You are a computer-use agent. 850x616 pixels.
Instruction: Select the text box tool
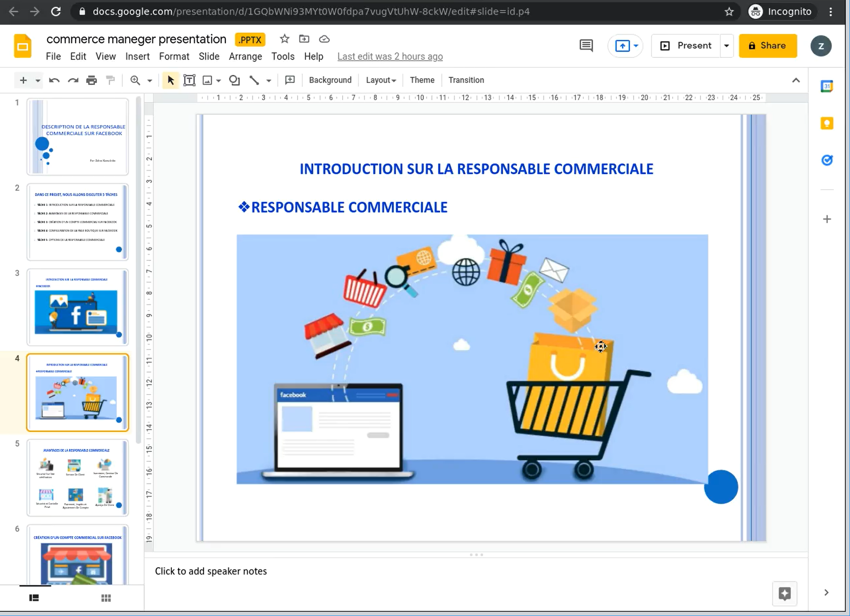coord(189,80)
